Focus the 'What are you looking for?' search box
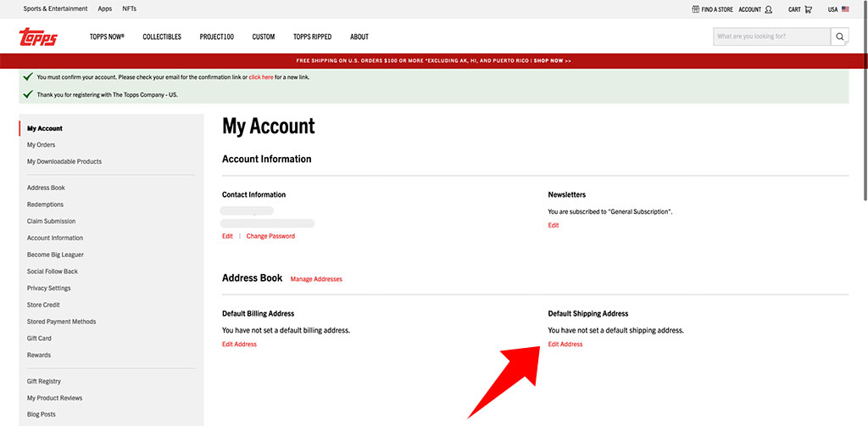The width and height of the screenshot is (868, 426). coord(771,36)
